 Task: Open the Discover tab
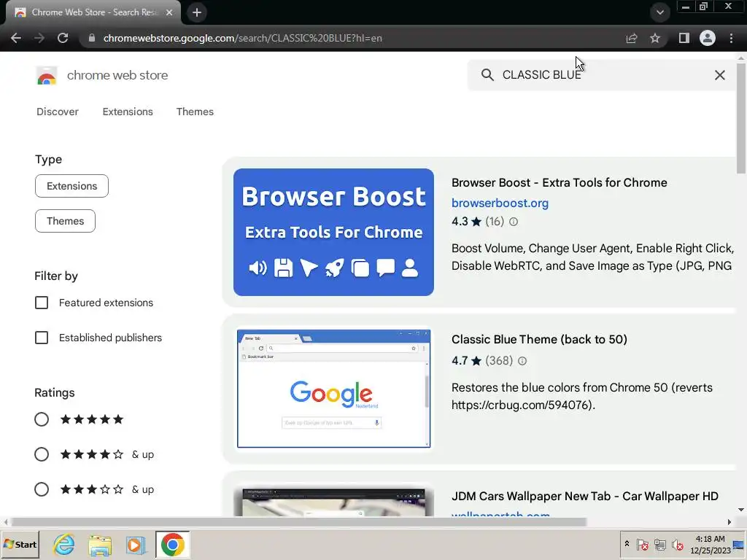click(58, 112)
